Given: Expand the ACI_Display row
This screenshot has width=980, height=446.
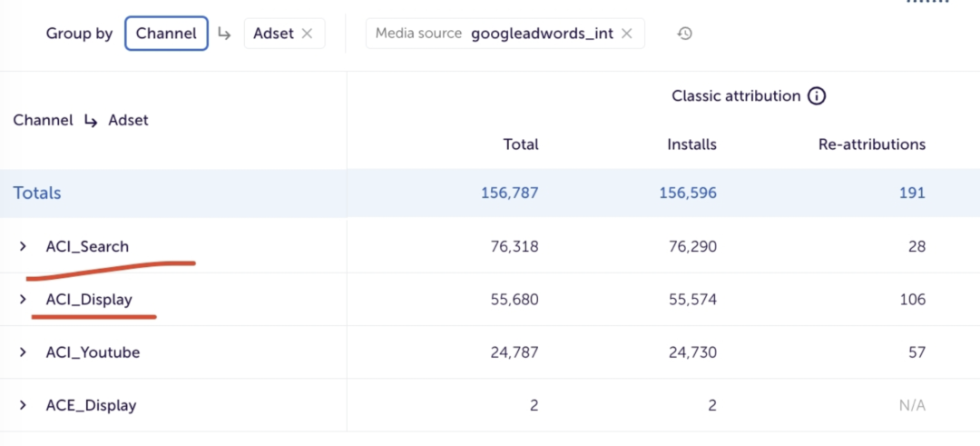Looking at the screenshot, I should [x=24, y=299].
